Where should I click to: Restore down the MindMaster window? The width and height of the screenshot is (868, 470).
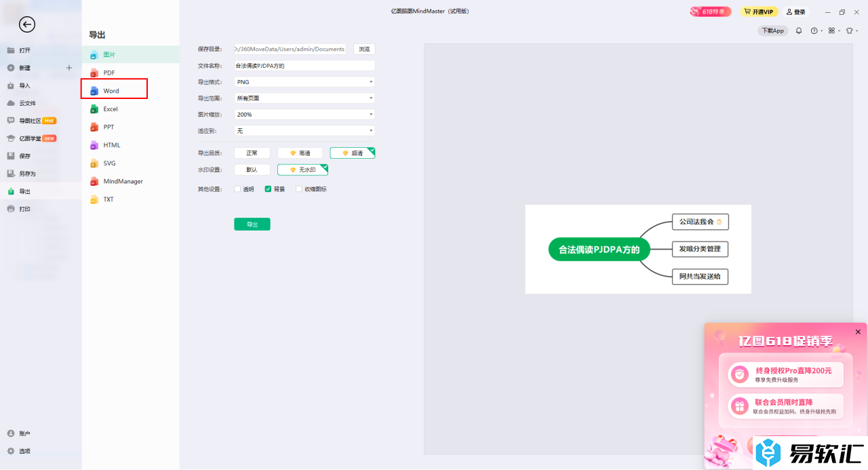click(x=842, y=12)
